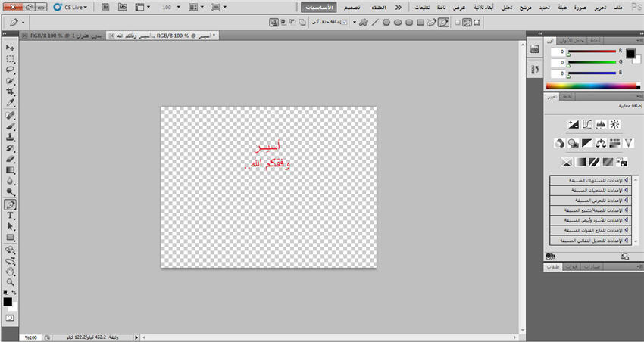The height and width of the screenshot is (342, 644).
Task: Select the 3D Object Rotate tool
Action: click(10, 250)
